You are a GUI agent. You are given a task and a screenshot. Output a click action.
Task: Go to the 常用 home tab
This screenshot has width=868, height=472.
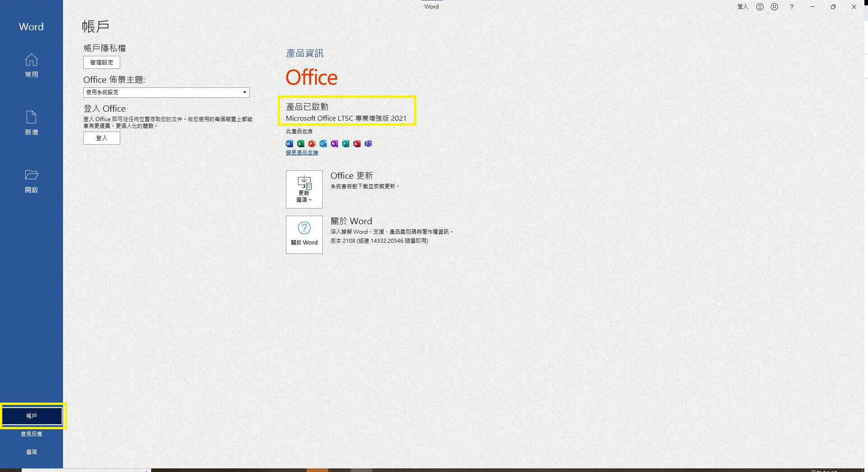32,65
